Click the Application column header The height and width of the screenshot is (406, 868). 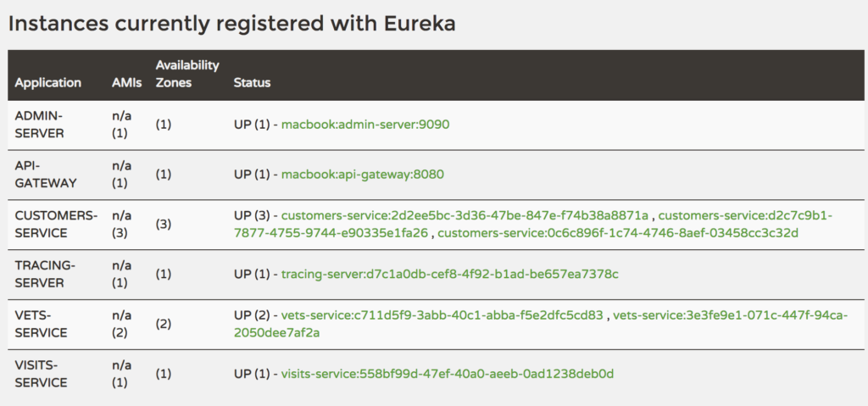coord(48,83)
